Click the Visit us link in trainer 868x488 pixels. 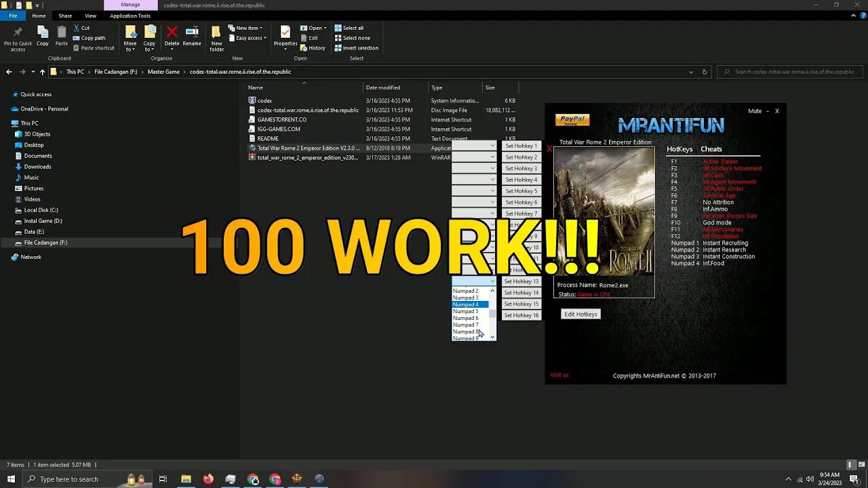559,375
